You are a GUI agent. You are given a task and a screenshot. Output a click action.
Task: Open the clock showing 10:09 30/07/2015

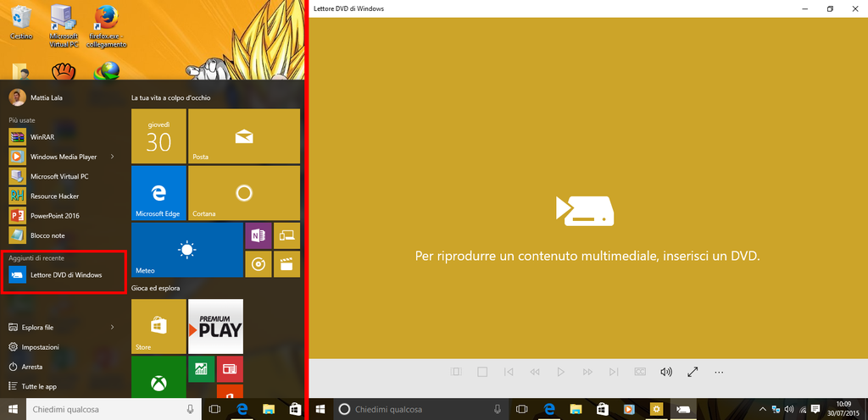pyautogui.click(x=843, y=410)
